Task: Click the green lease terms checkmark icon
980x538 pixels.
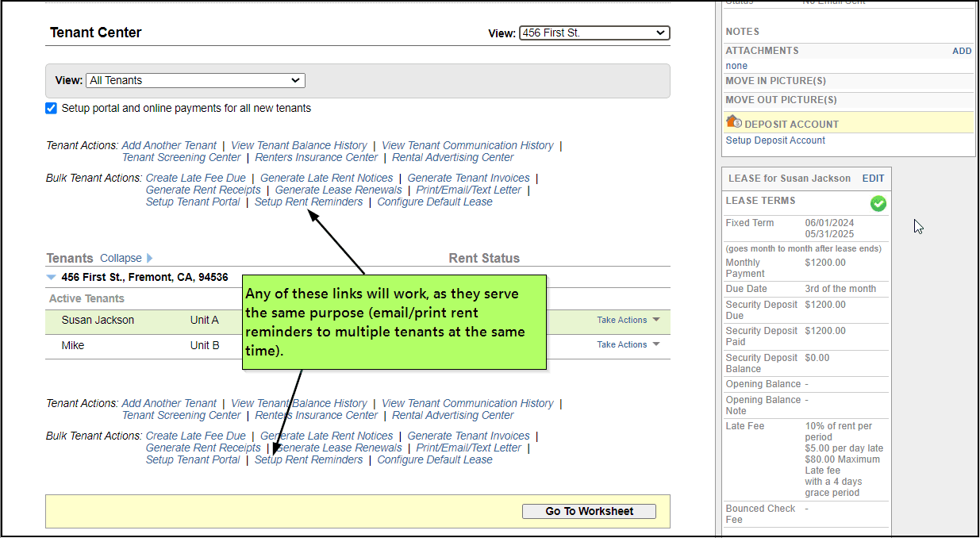Action: point(878,204)
